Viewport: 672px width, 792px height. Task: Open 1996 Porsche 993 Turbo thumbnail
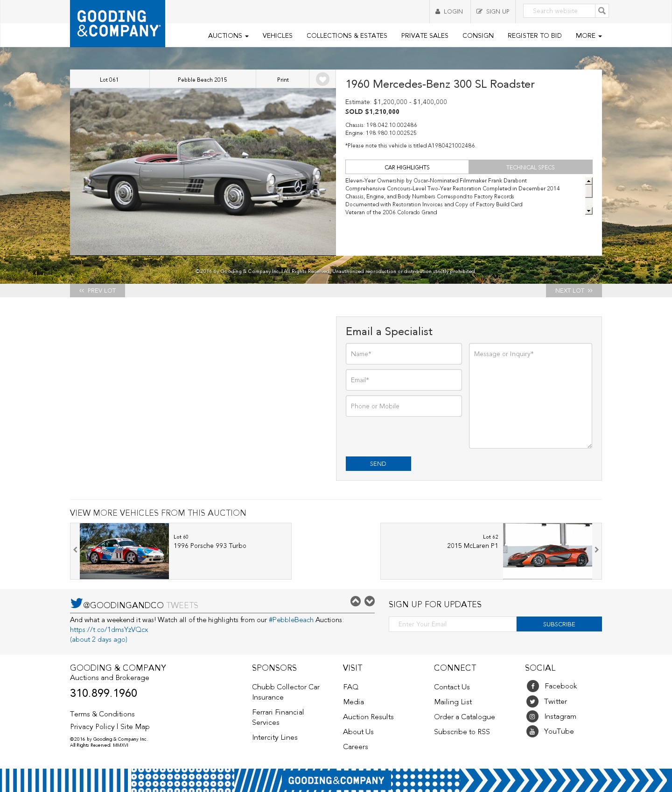pyautogui.click(x=124, y=551)
